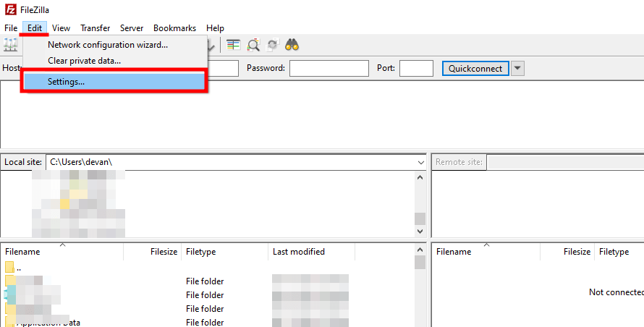644x327 pixels.
Task: Open the Bookmarks menu
Action: (174, 28)
